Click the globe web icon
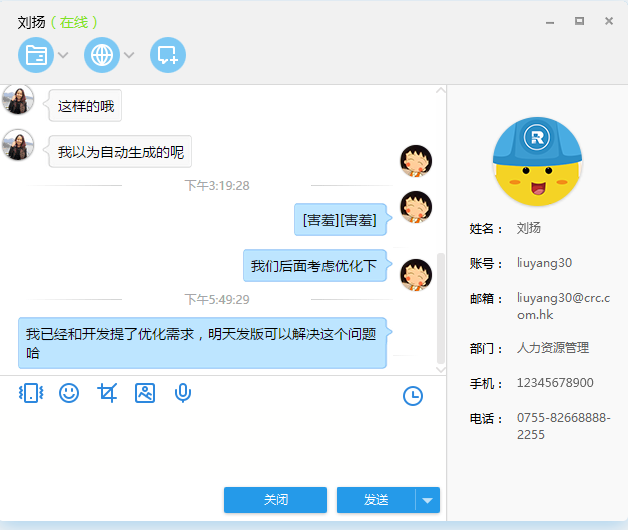The width and height of the screenshot is (628, 530). point(102,55)
